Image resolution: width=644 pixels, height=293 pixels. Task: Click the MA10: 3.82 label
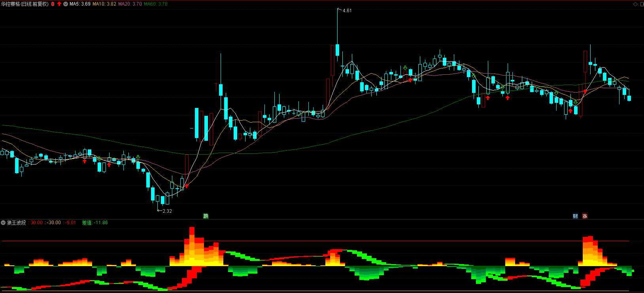point(104,4)
